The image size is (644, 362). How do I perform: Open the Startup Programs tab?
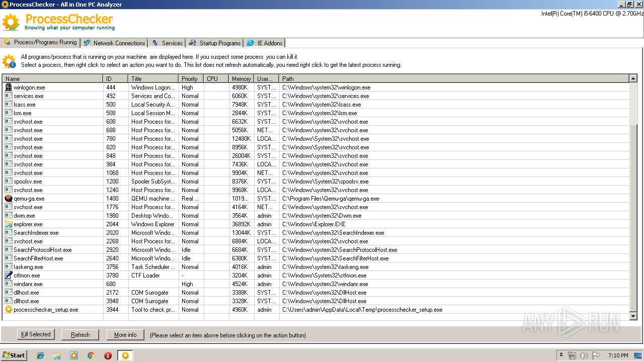coord(215,43)
